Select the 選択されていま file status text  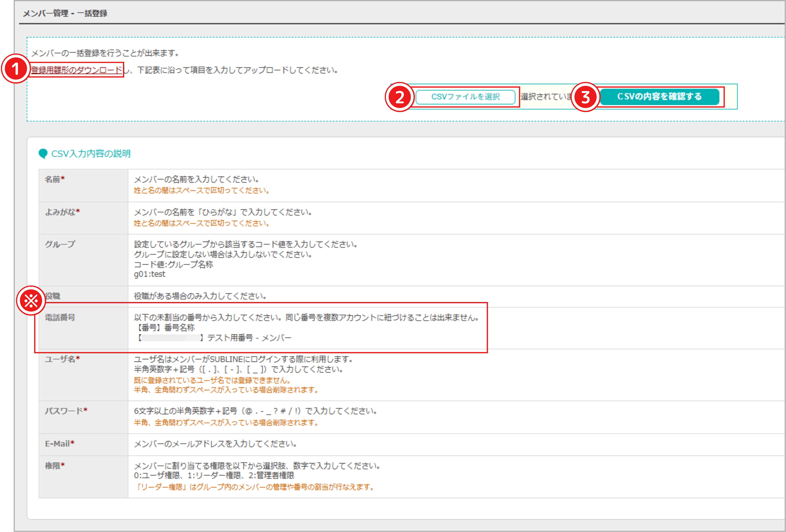[x=544, y=97]
